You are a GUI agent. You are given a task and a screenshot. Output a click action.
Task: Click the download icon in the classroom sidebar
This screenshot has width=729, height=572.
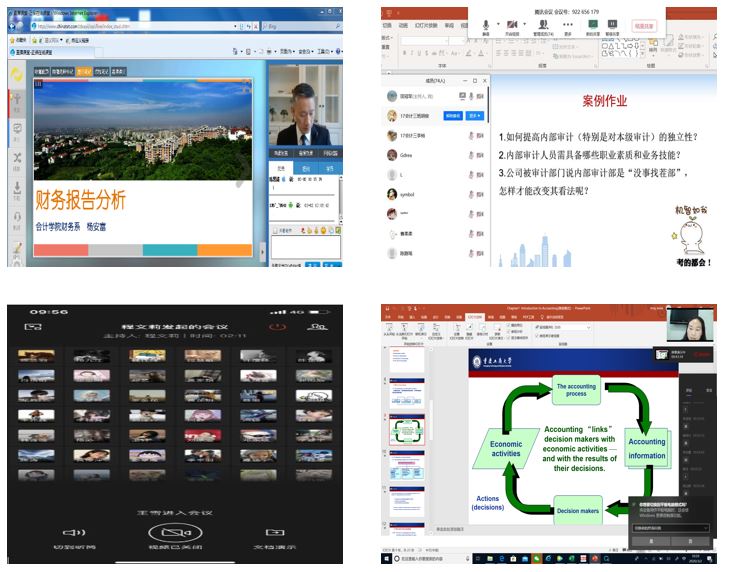coord(18,188)
